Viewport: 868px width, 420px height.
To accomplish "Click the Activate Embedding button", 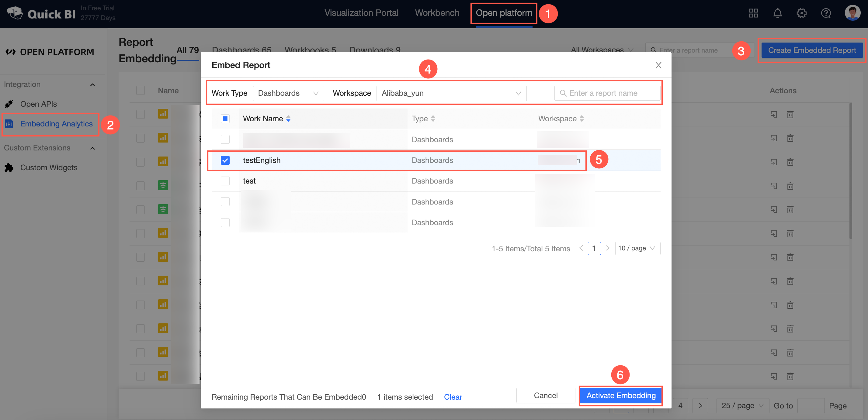I will (x=621, y=395).
